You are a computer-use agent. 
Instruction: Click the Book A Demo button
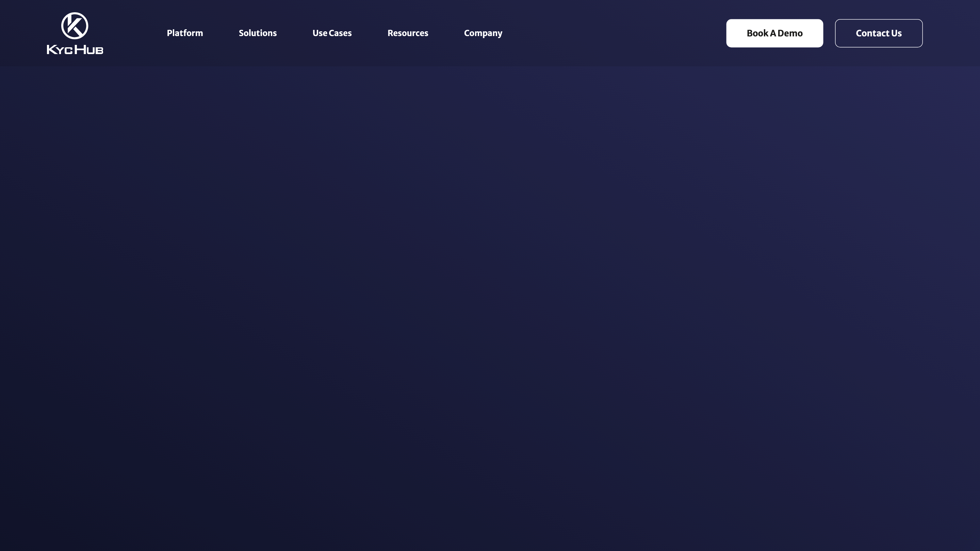point(774,33)
